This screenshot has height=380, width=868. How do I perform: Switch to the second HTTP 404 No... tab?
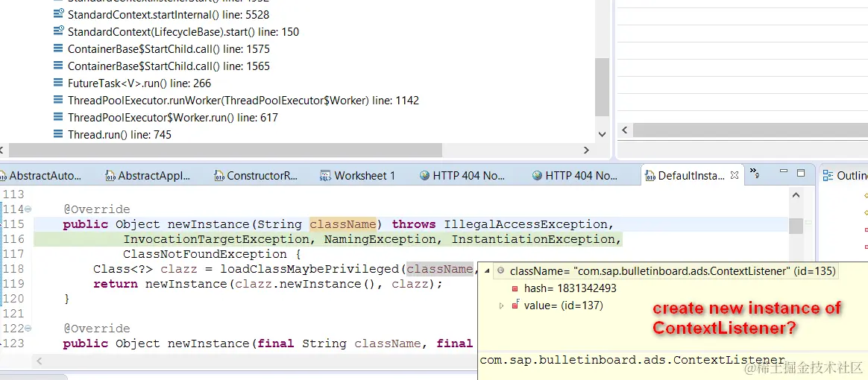click(575, 176)
